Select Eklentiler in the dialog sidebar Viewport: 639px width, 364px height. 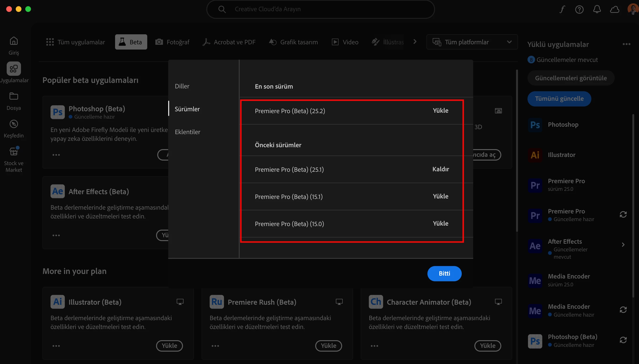(x=188, y=132)
